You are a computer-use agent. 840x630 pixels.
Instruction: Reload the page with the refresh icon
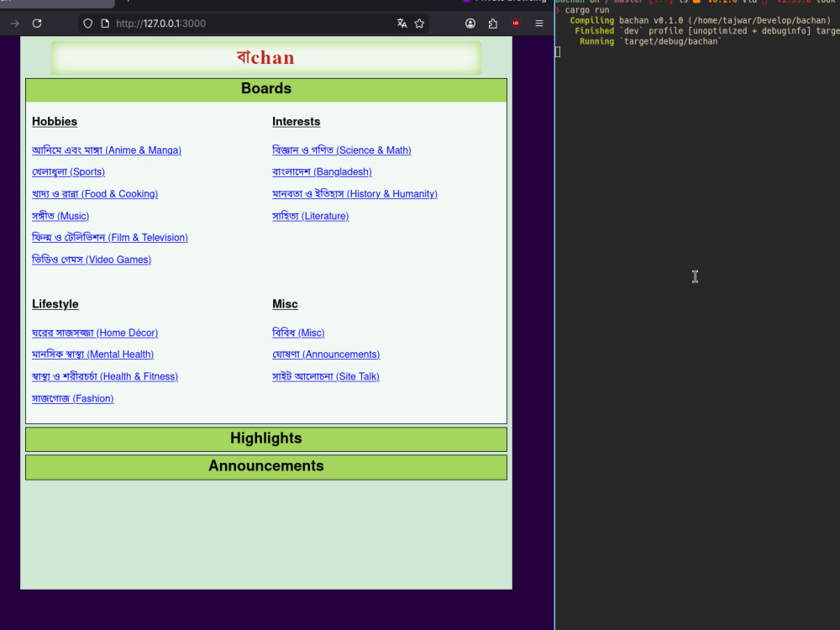37,24
